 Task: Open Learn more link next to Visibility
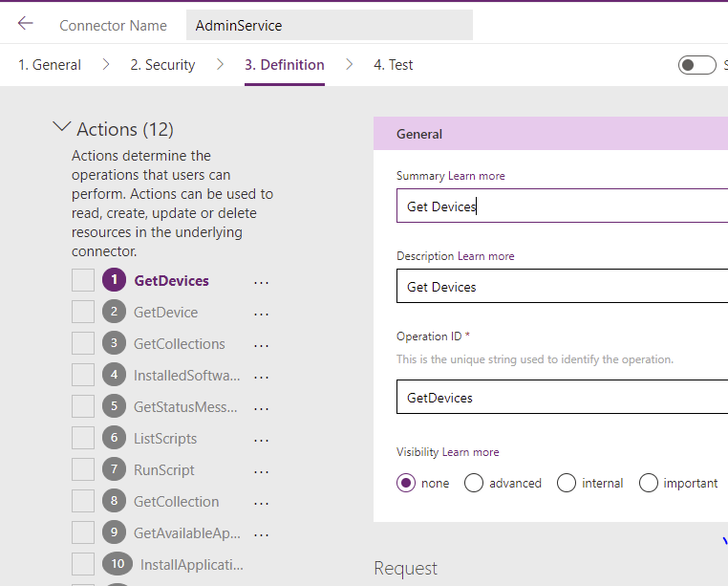point(470,452)
